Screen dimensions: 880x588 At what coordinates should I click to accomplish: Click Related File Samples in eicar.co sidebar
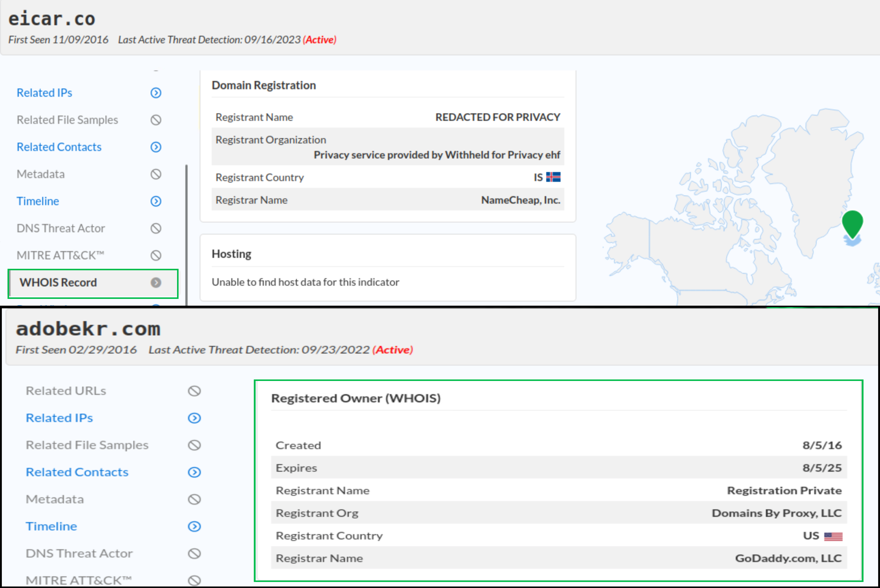[x=67, y=120]
